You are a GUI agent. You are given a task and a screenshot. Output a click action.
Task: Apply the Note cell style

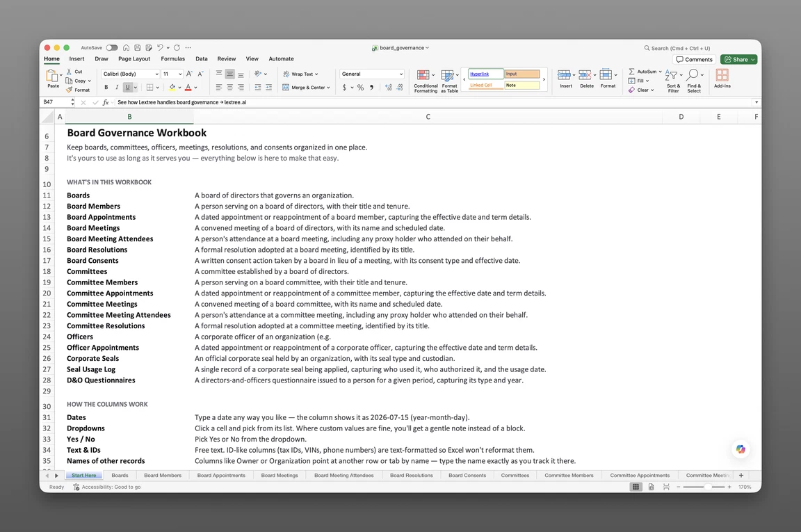click(x=521, y=86)
